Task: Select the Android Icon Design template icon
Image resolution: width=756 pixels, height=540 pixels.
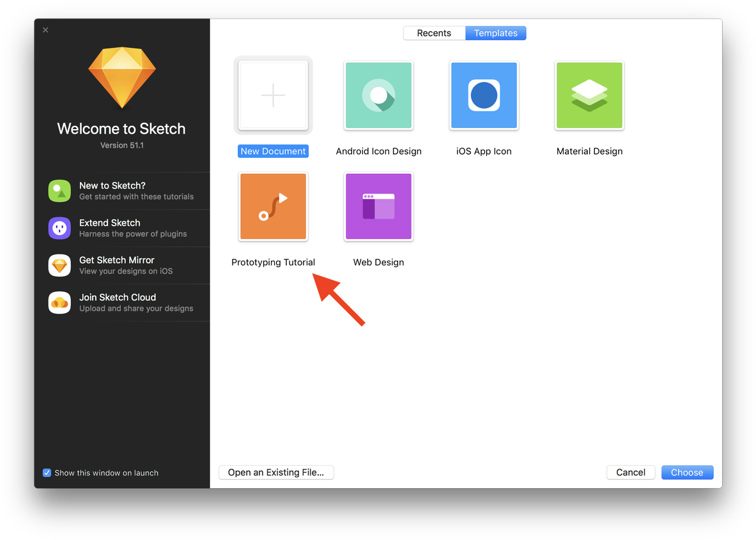Action: (x=378, y=95)
